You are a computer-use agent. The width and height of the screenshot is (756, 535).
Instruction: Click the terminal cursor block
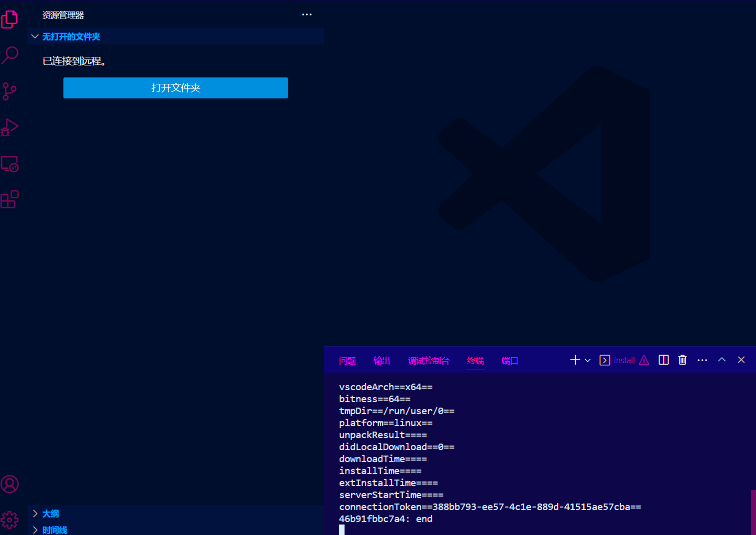342,530
